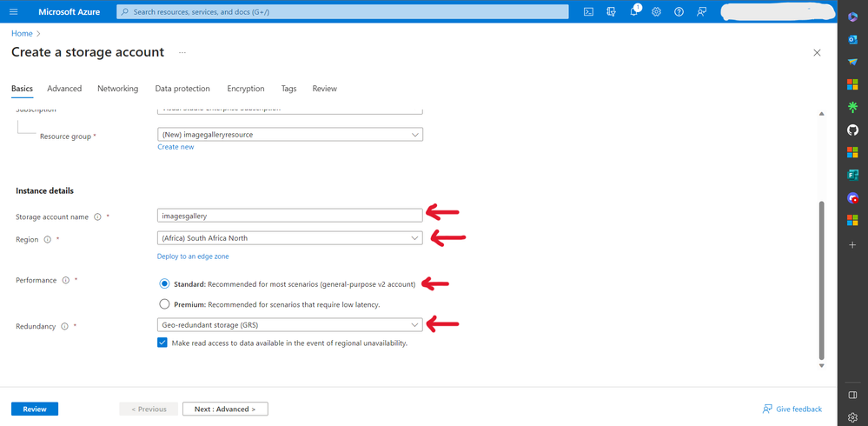
Task: Click the Instance details heading
Action: [45, 190]
